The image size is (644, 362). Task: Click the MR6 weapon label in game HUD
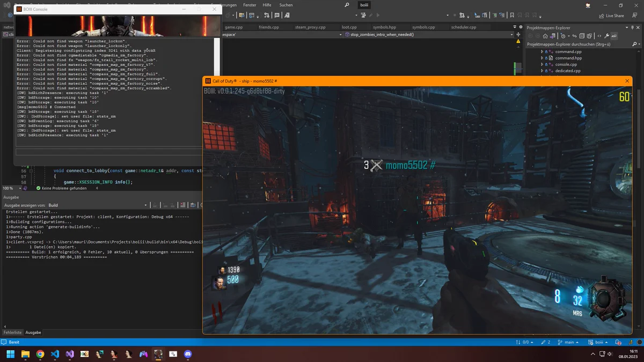tap(577, 313)
